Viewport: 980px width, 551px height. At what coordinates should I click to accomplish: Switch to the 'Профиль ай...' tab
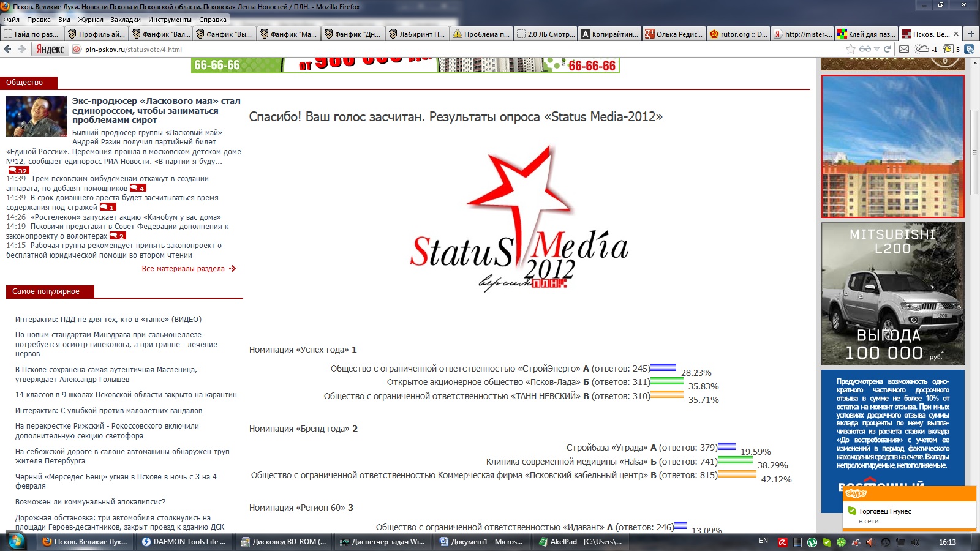[x=97, y=34]
